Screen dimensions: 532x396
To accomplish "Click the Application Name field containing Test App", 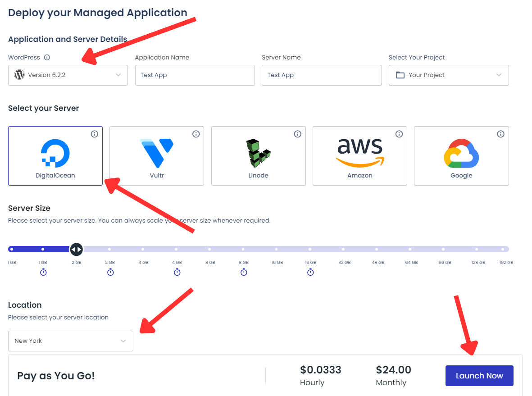I will tap(195, 75).
